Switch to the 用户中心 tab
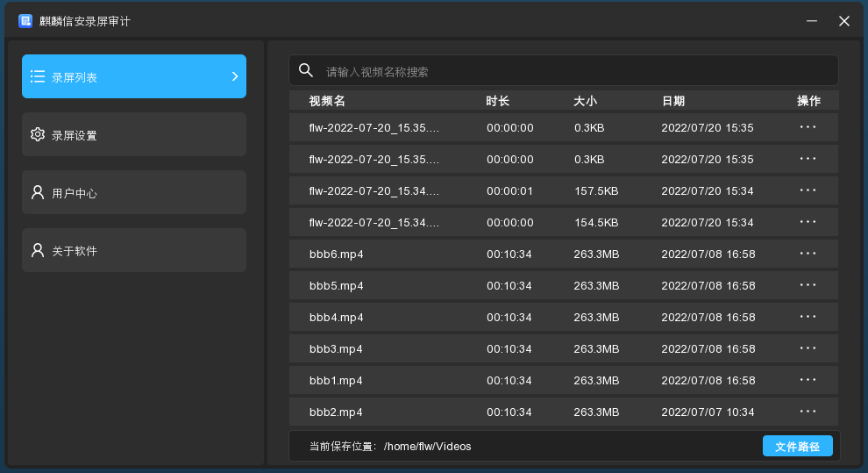 (x=134, y=192)
